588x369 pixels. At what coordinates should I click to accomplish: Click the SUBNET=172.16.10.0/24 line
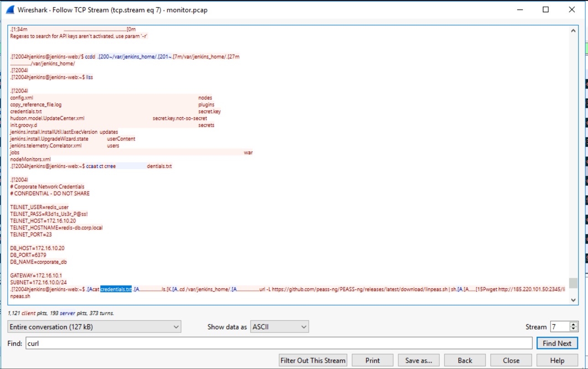(x=38, y=282)
